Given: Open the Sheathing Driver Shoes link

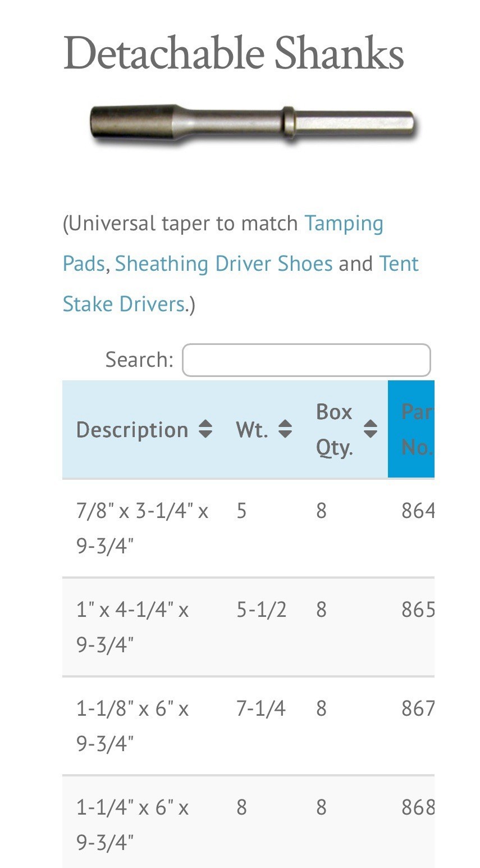Looking at the screenshot, I should (x=224, y=263).
